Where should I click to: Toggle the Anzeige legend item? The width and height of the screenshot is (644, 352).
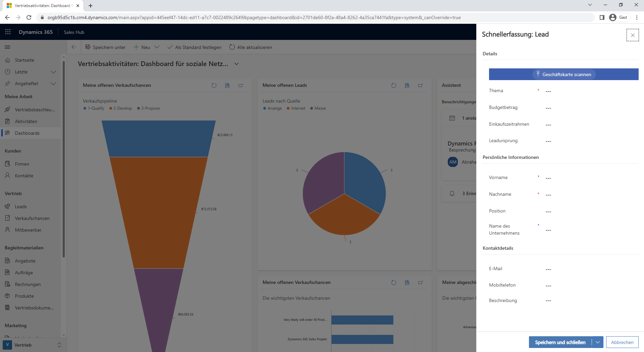(x=272, y=108)
